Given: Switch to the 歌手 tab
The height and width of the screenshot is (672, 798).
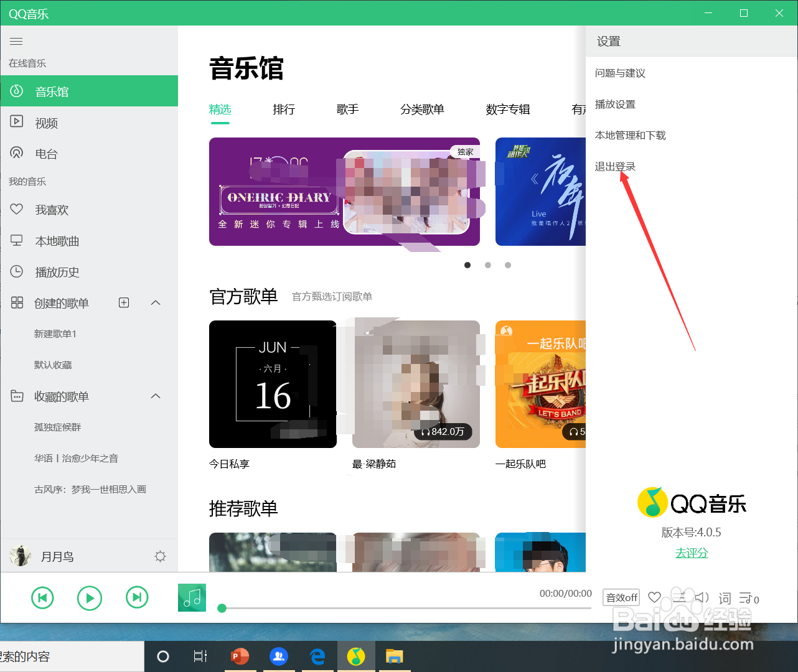Looking at the screenshot, I should [347, 110].
